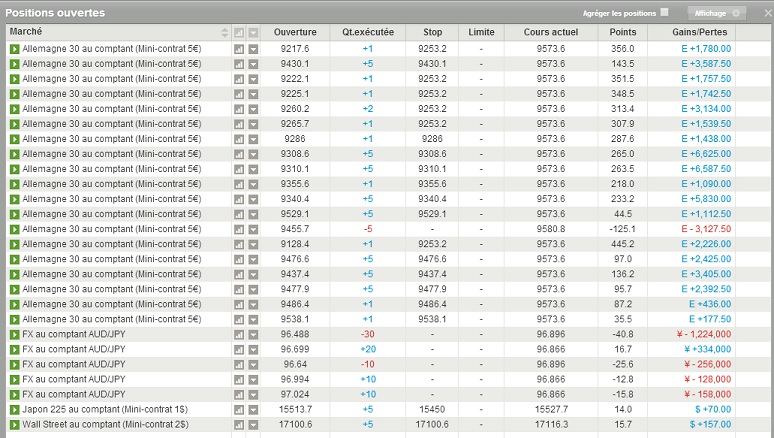This screenshot has width=774, height=438.
Task: Click the green arrow beside Wall Street position
Action: click(15, 424)
